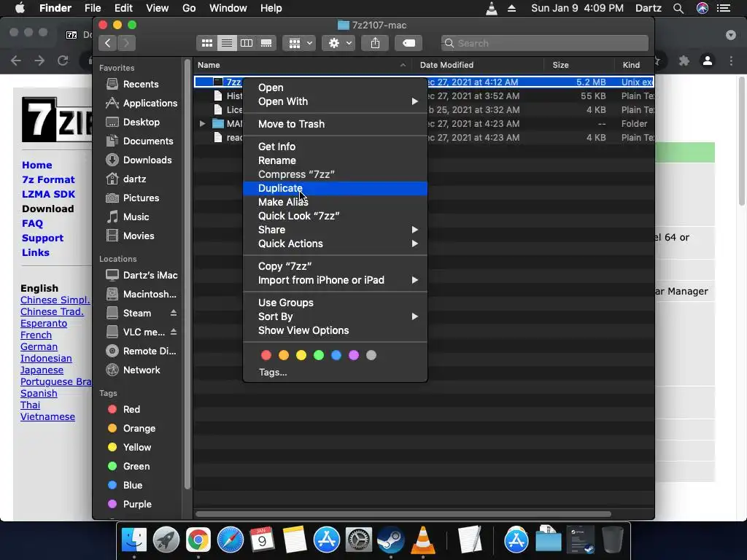Open Launchpad from the Dock

pos(166,540)
